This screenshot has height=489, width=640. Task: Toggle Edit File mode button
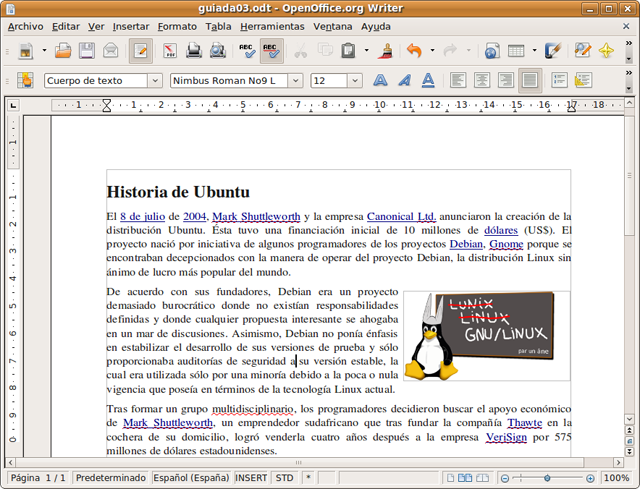tap(140, 50)
